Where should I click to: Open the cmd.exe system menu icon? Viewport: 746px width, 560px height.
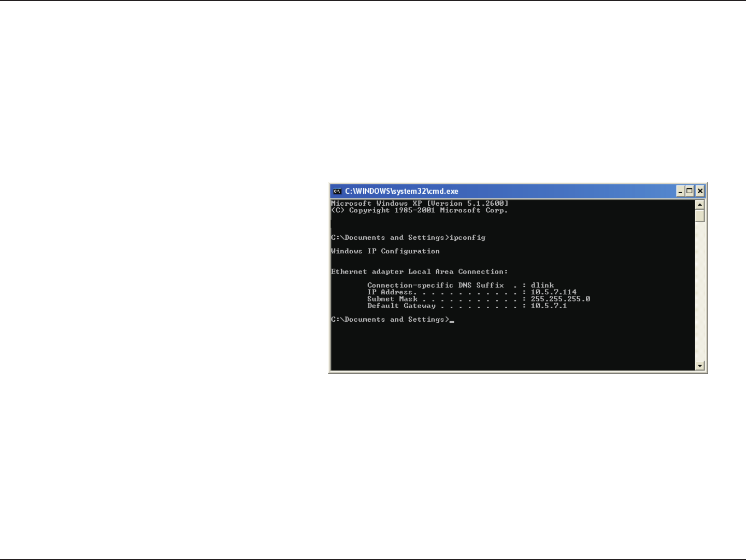click(x=337, y=191)
